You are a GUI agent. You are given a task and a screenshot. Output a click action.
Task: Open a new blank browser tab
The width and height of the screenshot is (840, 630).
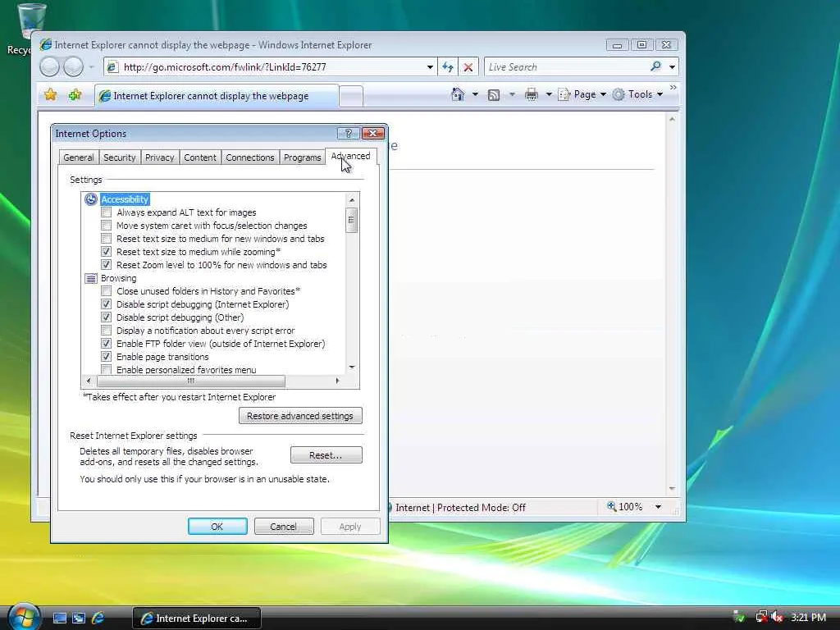pyautogui.click(x=351, y=97)
